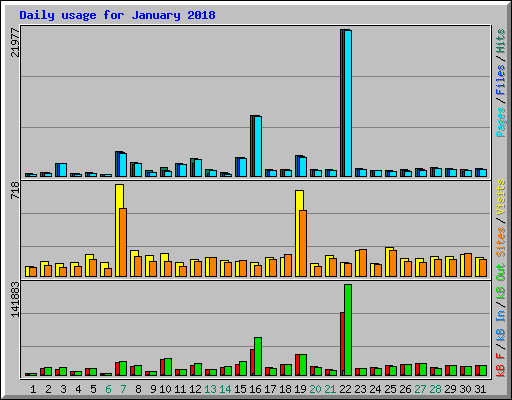Click the orange sites bar for day 19

303,243
